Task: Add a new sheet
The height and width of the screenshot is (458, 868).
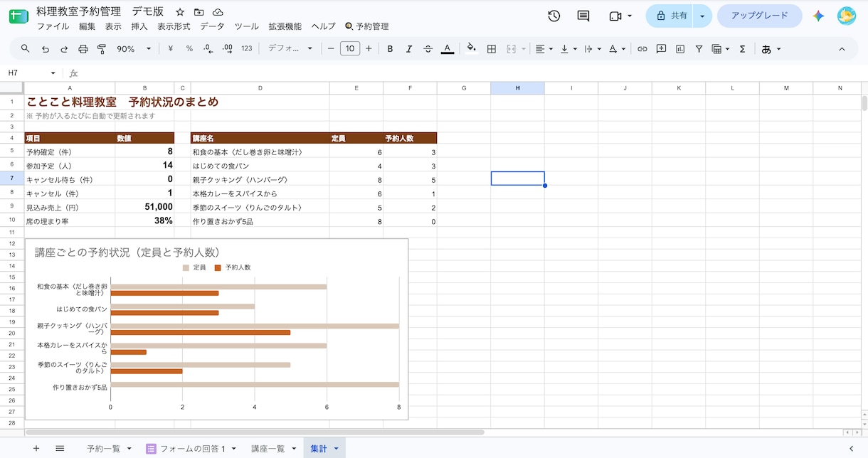Action: point(36,448)
